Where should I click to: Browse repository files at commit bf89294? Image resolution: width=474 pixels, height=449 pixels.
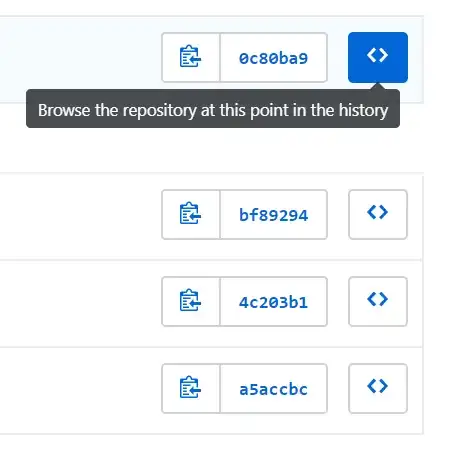378,214
